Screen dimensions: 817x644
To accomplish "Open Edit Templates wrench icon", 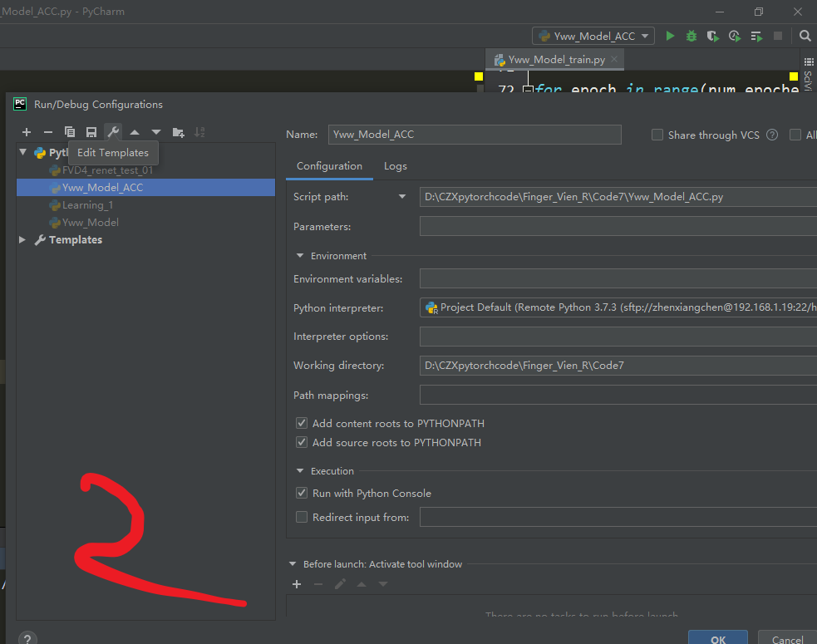I will (113, 132).
